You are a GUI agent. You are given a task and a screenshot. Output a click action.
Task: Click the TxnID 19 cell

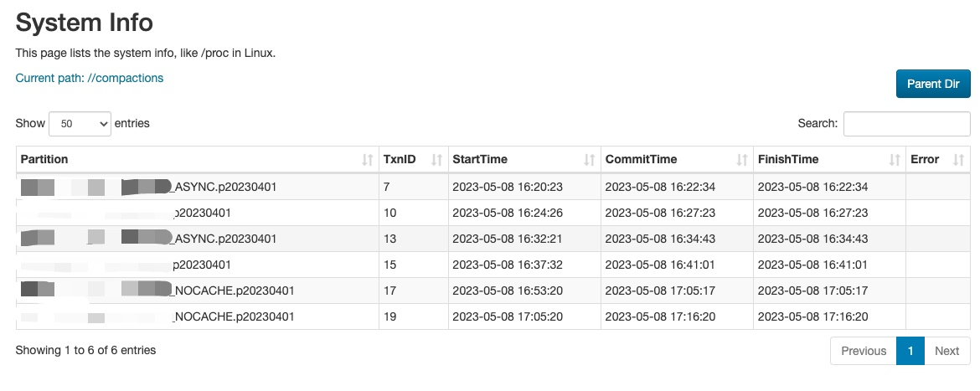[390, 316]
